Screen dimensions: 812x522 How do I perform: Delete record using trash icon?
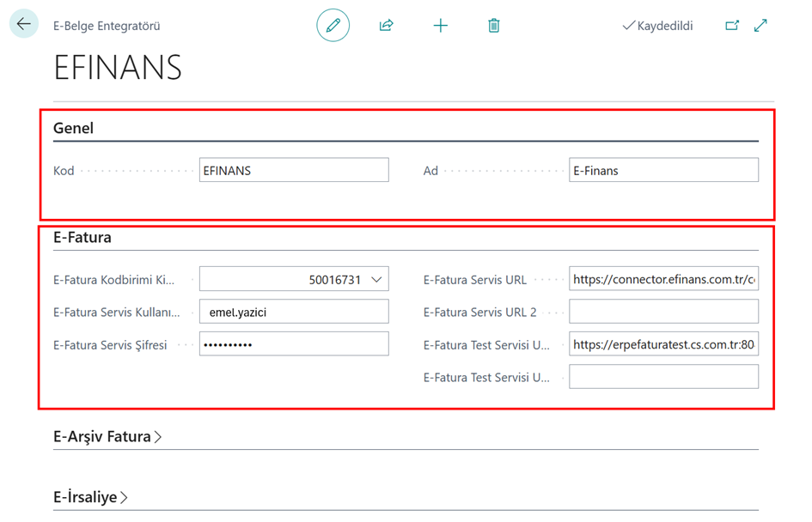coord(493,26)
